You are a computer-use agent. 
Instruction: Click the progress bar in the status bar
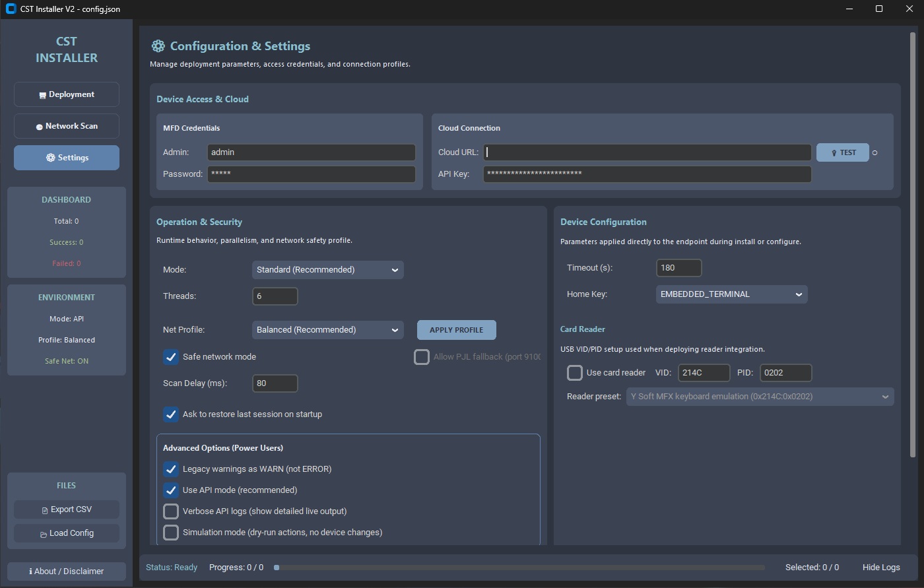[x=519, y=568]
